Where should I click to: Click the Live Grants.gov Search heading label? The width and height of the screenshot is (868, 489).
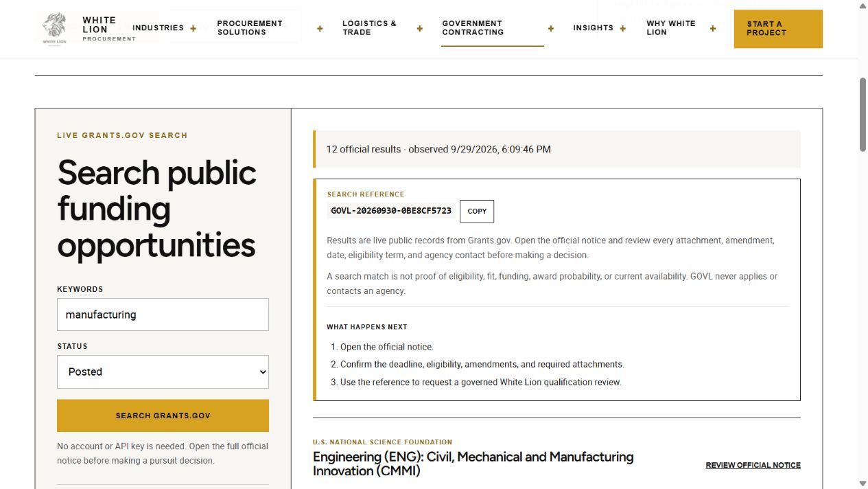[x=122, y=135]
